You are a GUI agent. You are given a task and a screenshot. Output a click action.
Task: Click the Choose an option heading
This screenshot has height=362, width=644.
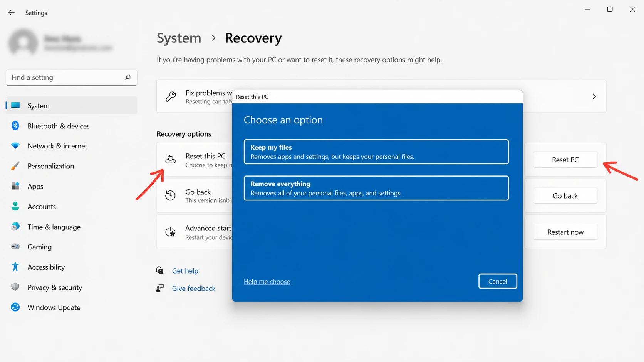[x=283, y=120]
